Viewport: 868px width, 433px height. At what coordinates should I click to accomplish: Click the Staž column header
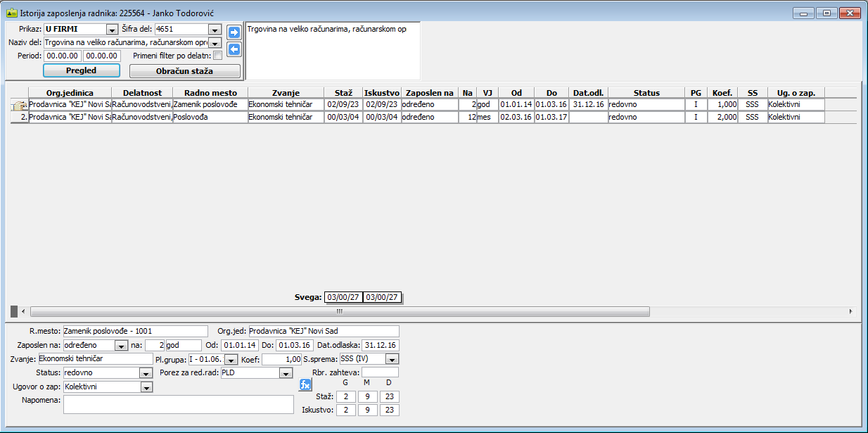point(343,93)
